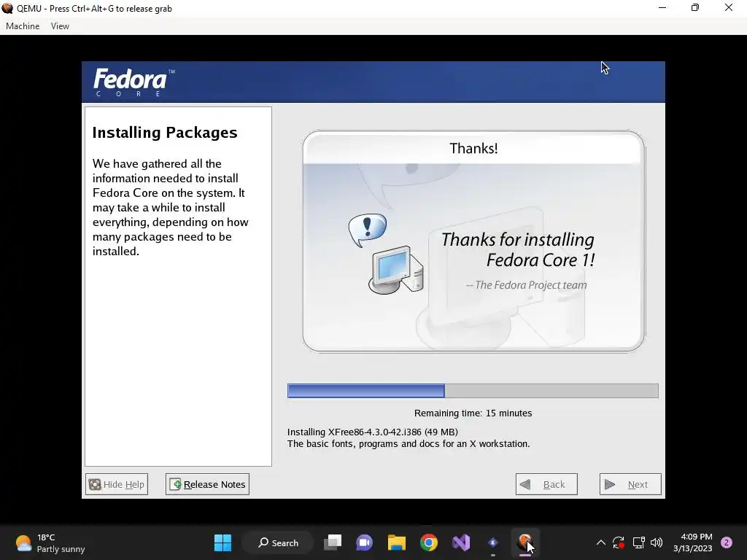
Task: Open Visual Studio from taskbar
Action: pyautogui.click(x=461, y=542)
